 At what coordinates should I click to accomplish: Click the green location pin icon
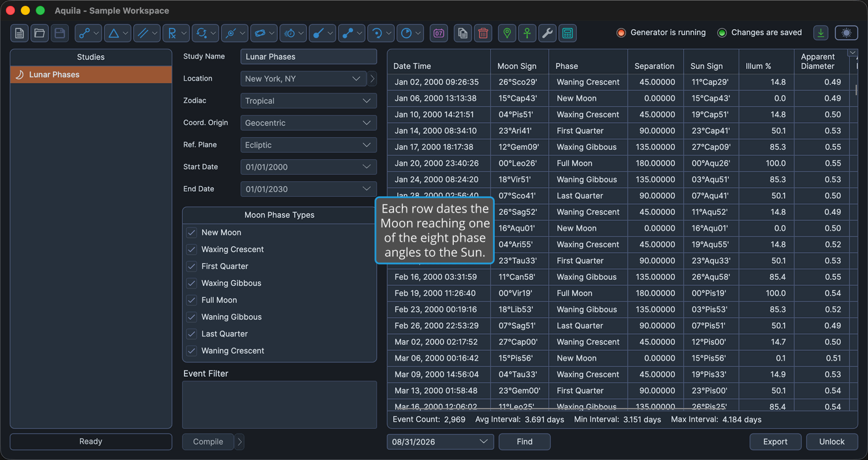click(507, 33)
